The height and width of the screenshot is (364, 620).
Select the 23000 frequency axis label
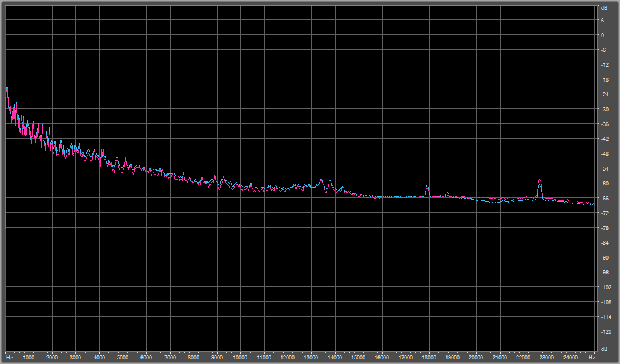pos(547,357)
